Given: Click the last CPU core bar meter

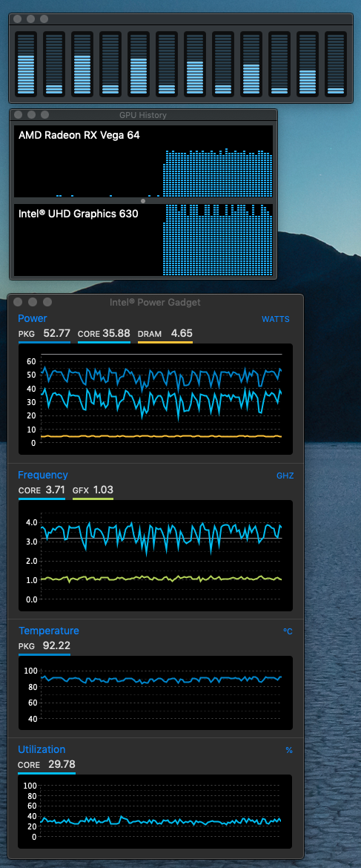Looking at the screenshot, I should 336,63.
